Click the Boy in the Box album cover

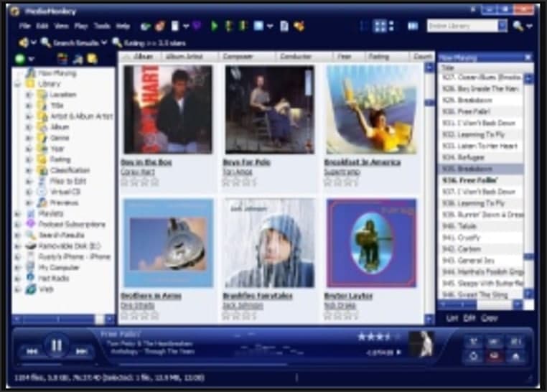coord(168,110)
